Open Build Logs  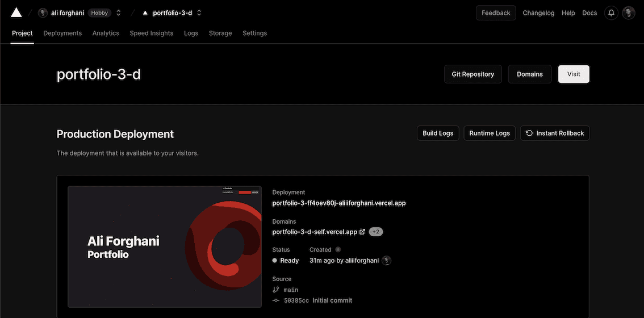pos(438,133)
